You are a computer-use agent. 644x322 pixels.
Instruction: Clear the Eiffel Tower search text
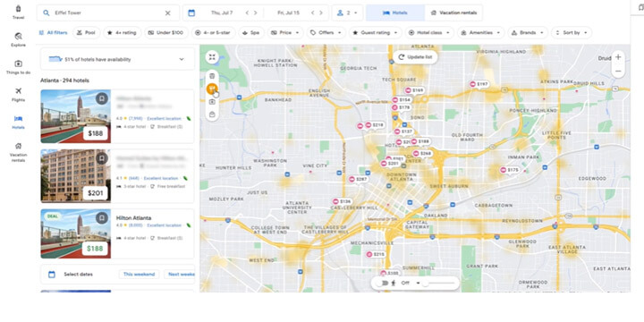point(167,13)
